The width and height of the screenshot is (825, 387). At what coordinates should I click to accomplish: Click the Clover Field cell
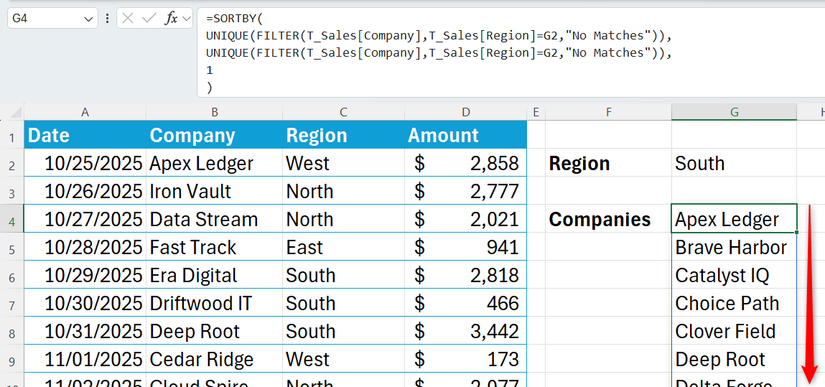734,331
